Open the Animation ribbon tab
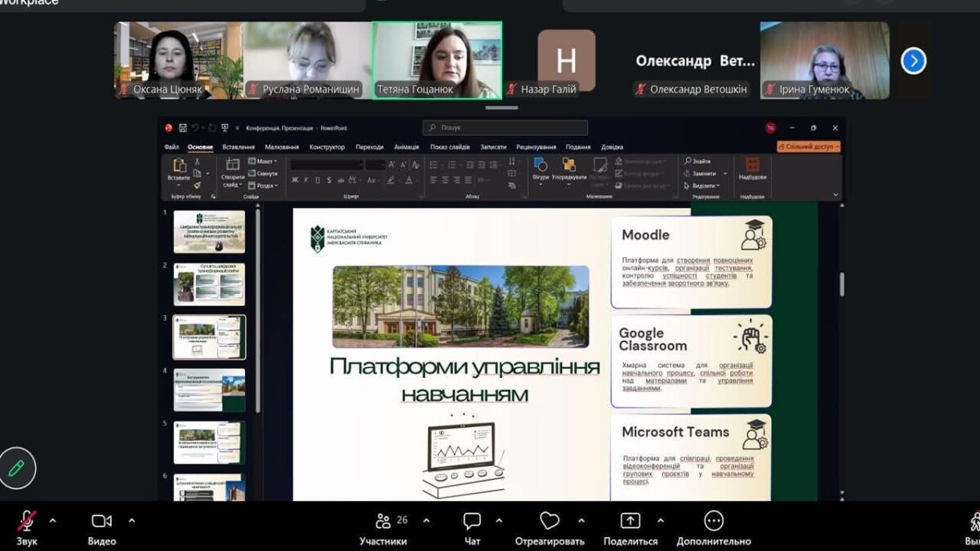Viewport: 980px width, 551px height. (406, 147)
